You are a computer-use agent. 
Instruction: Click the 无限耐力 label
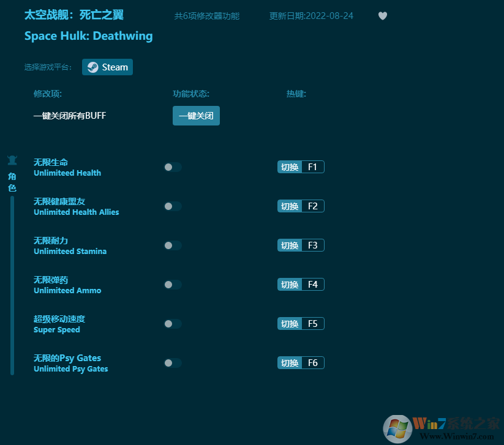51,241
